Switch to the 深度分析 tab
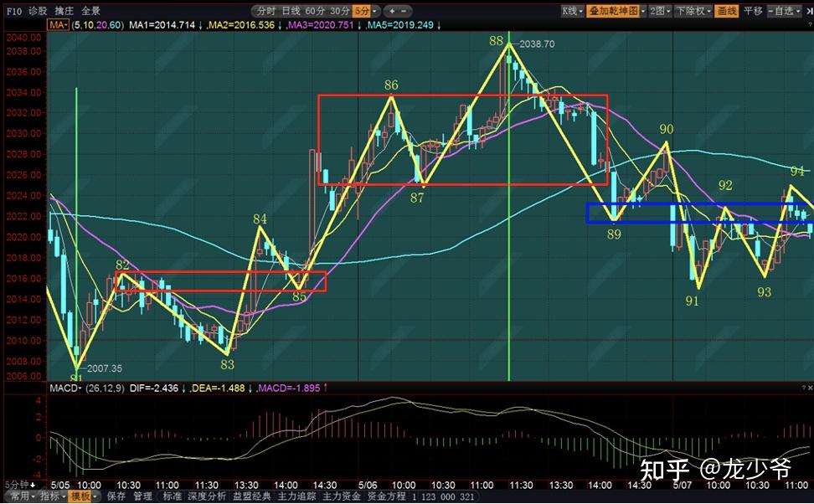The height and width of the screenshot is (504, 814). click(205, 496)
